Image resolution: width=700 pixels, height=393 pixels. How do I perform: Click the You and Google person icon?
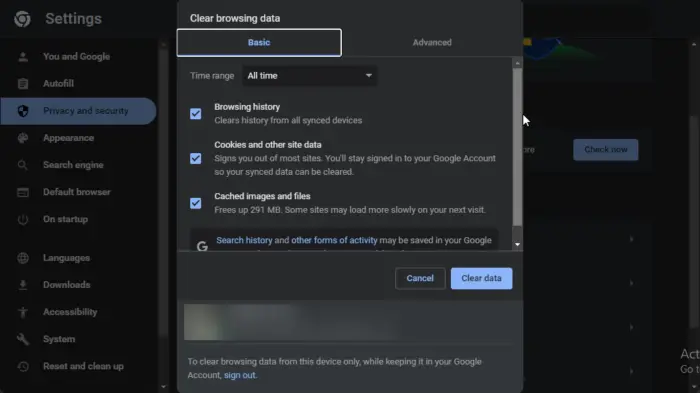23,57
